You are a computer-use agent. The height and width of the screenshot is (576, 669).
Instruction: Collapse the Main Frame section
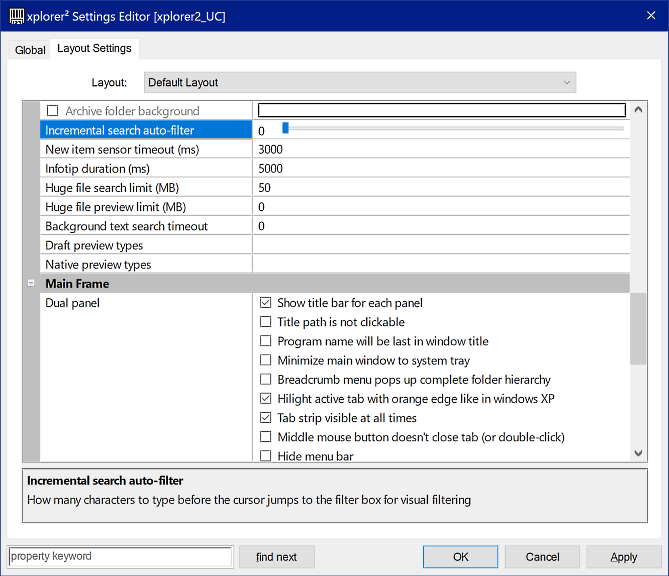(31, 283)
